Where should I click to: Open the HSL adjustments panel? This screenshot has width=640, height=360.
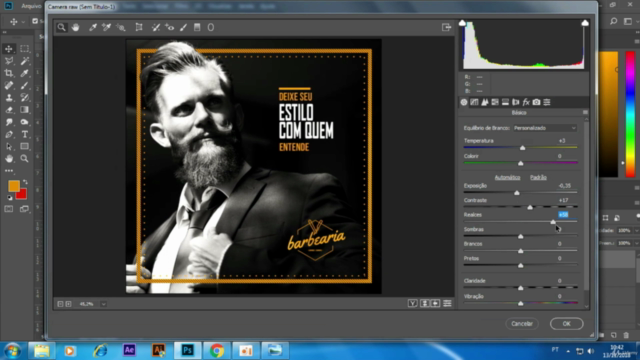tap(495, 102)
